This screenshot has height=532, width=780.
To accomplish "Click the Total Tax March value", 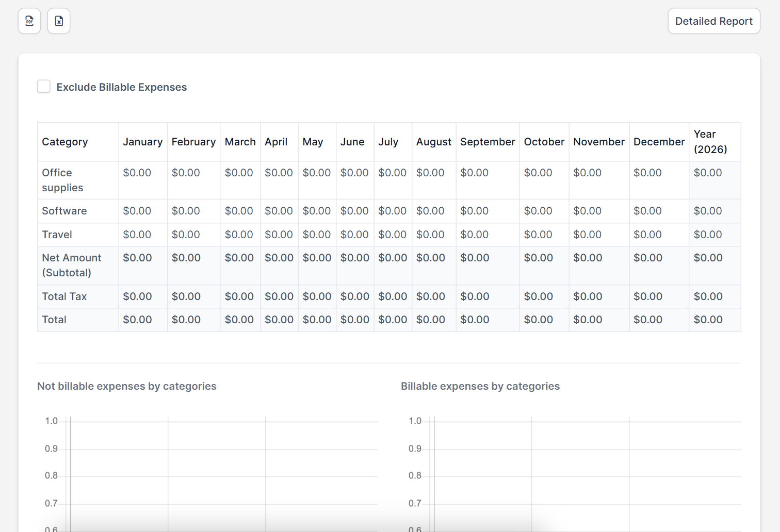I will (x=239, y=296).
